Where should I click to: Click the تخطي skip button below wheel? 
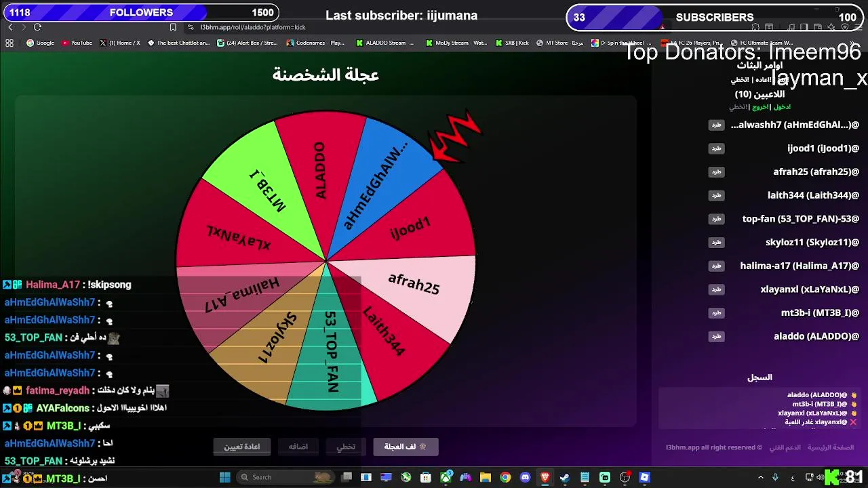tap(346, 447)
